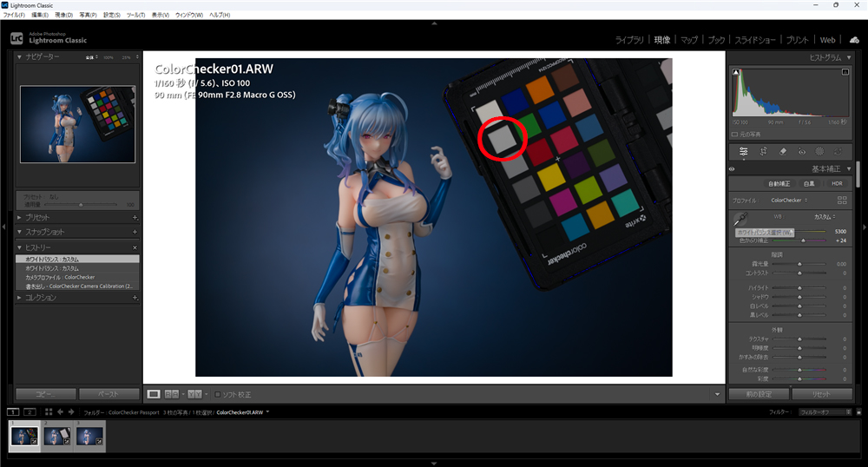
Task: Click the Previous settings button
Action: [x=759, y=394]
